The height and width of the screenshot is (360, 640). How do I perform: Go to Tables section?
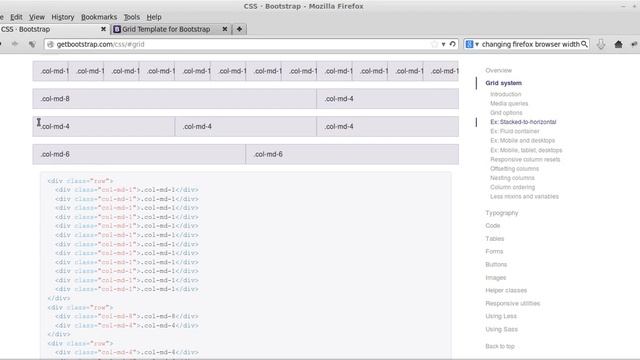pos(495,239)
